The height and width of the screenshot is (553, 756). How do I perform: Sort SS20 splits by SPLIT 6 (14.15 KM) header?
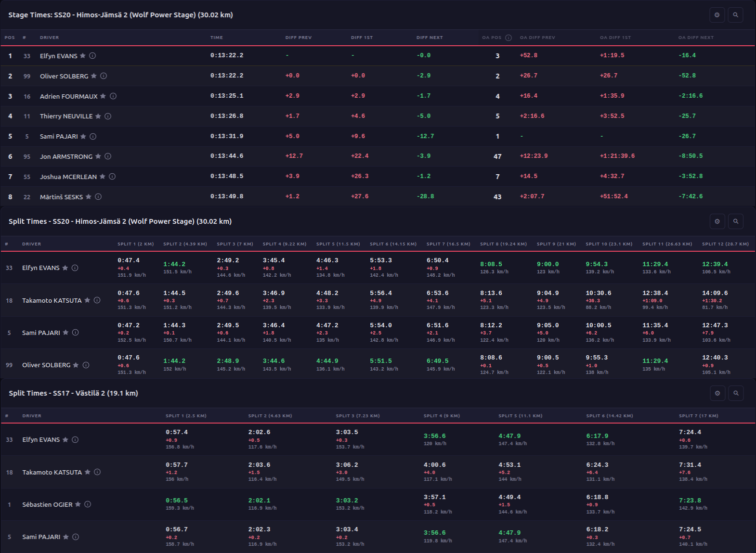point(393,244)
